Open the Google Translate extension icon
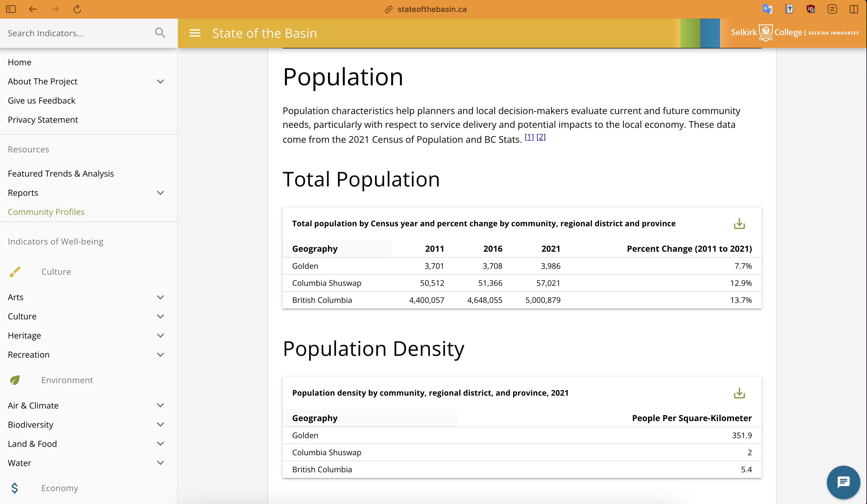This screenshot has width=867, height=504. pyautogui.click(x=767, y=9)
